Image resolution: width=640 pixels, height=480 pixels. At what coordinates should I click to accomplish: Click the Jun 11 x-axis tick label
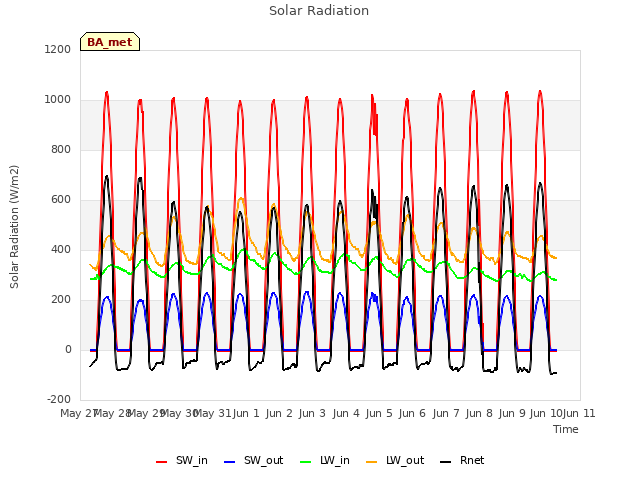coord(579,413)
